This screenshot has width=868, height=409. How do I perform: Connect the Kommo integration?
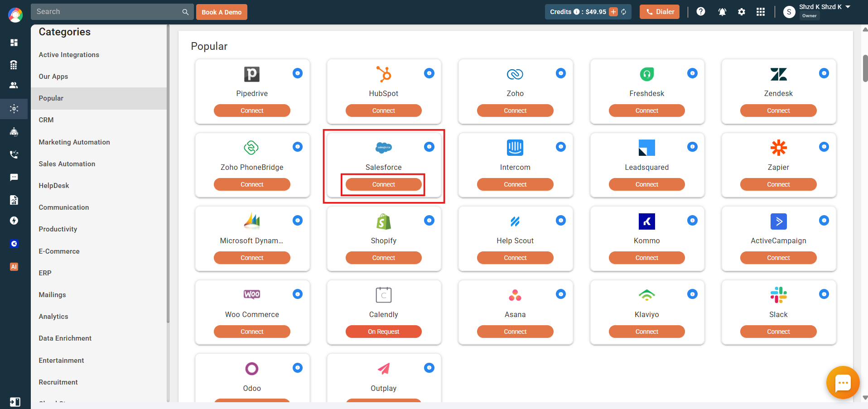click(647, 258)
